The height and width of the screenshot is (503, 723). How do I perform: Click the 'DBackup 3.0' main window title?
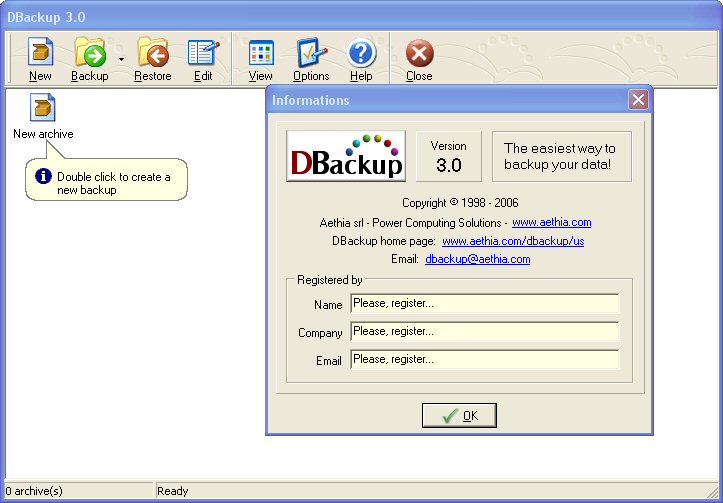click(x=46, y=17)
